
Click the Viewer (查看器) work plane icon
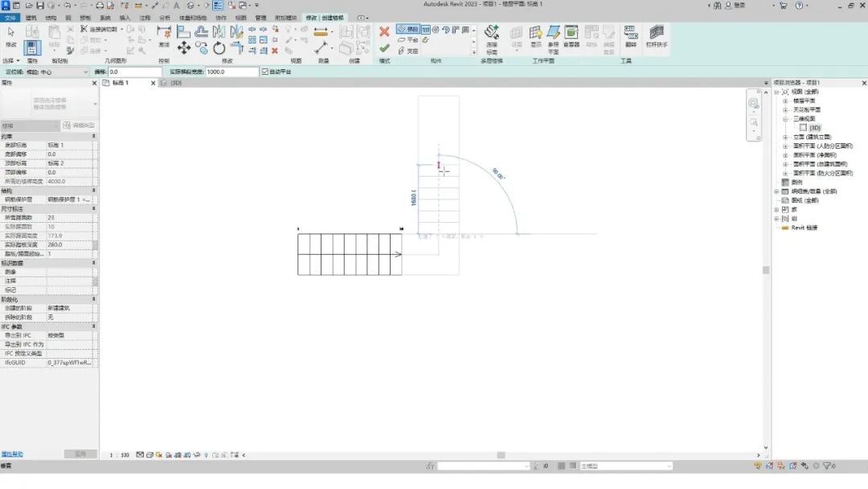[x=571, y=35]
